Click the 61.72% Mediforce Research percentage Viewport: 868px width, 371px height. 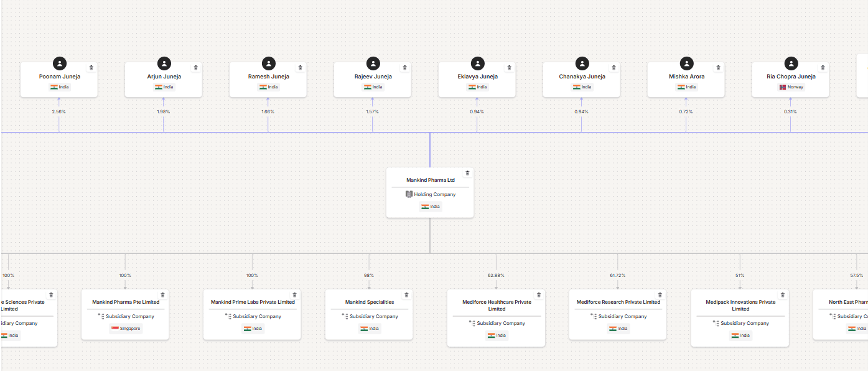click(x=618, y=275)
